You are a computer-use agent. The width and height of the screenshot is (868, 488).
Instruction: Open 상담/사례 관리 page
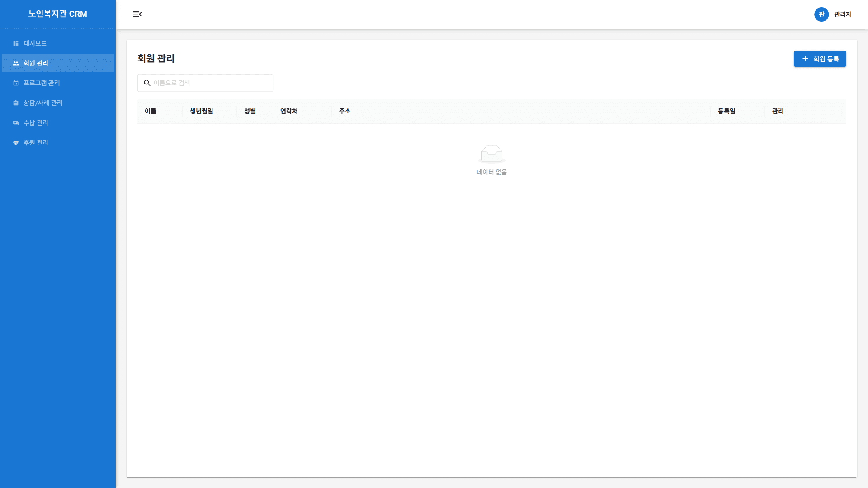[x=43, y=103]
